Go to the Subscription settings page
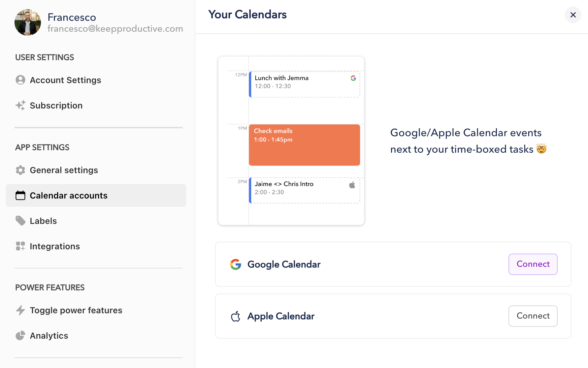The image size is (588, 368). pyautogui.click(x=56, y=106)
